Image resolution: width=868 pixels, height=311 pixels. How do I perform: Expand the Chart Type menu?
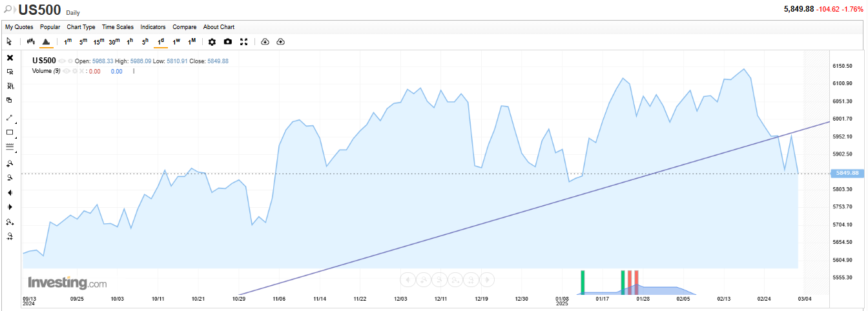tap(81, 27)
